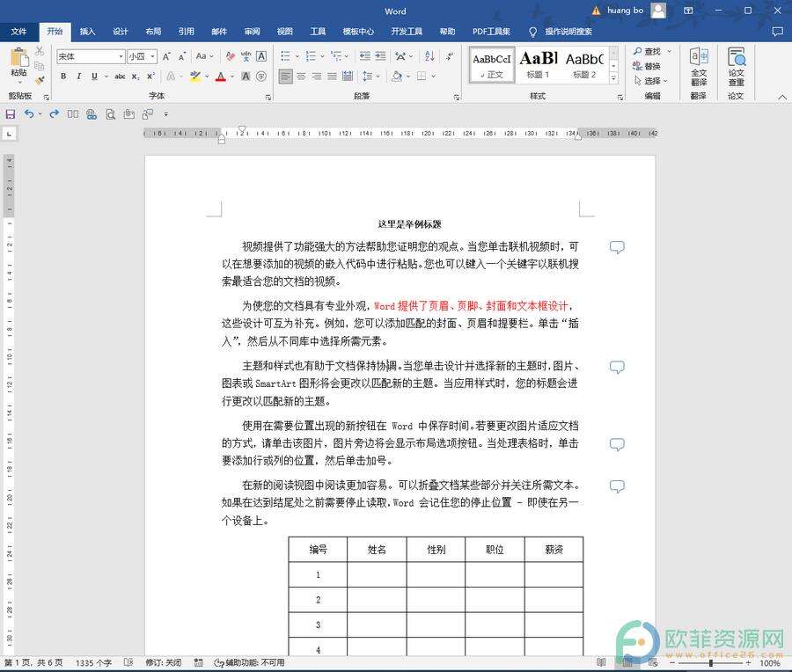Click the lightbulb Tell Me icon
Screen dimensions: 792x672
[532, 32]
